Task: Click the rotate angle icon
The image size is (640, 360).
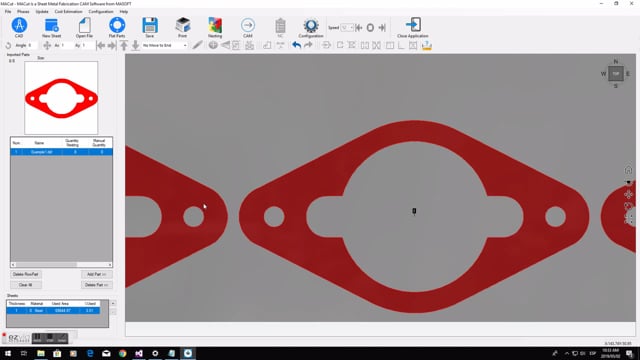Action: click(8, 45)
